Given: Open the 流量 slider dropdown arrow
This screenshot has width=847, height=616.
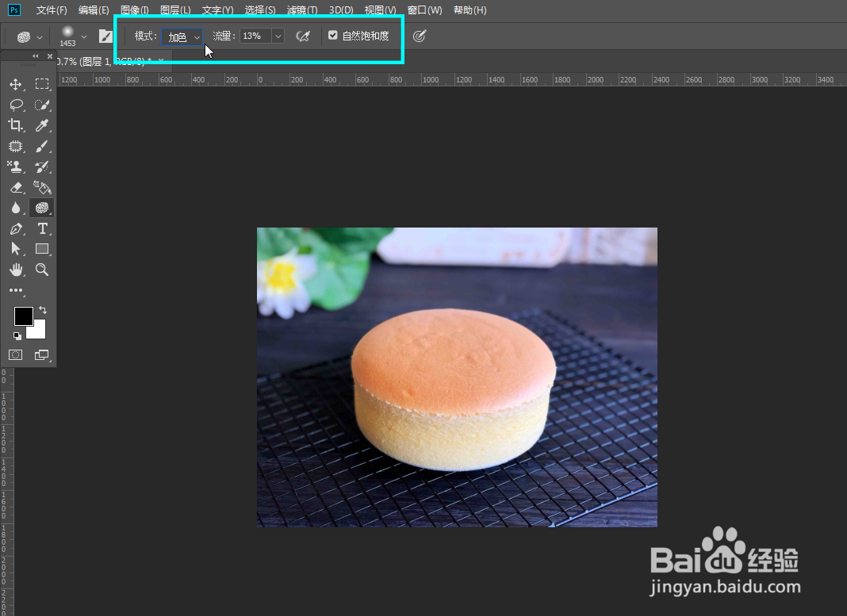Looking at the screenshot, I should (278, 36).
